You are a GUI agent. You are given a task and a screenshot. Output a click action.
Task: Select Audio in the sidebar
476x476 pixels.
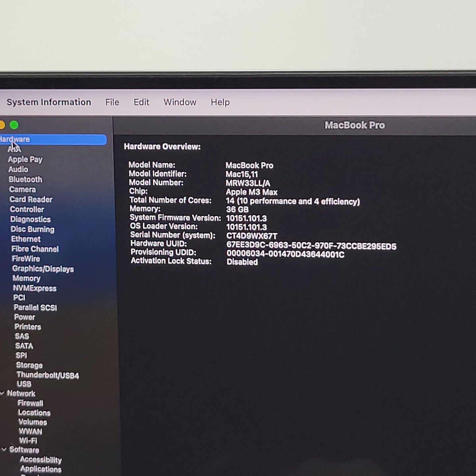[18, 169]
